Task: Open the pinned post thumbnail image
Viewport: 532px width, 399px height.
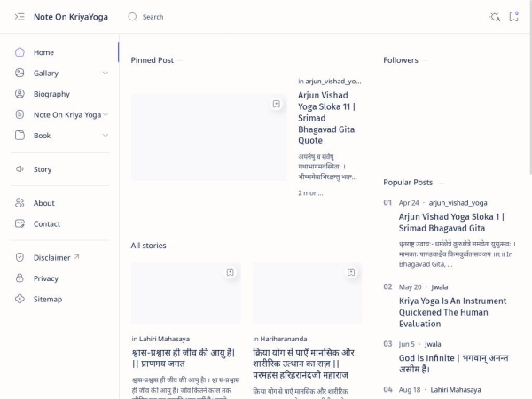Action: tap(209, 137)
